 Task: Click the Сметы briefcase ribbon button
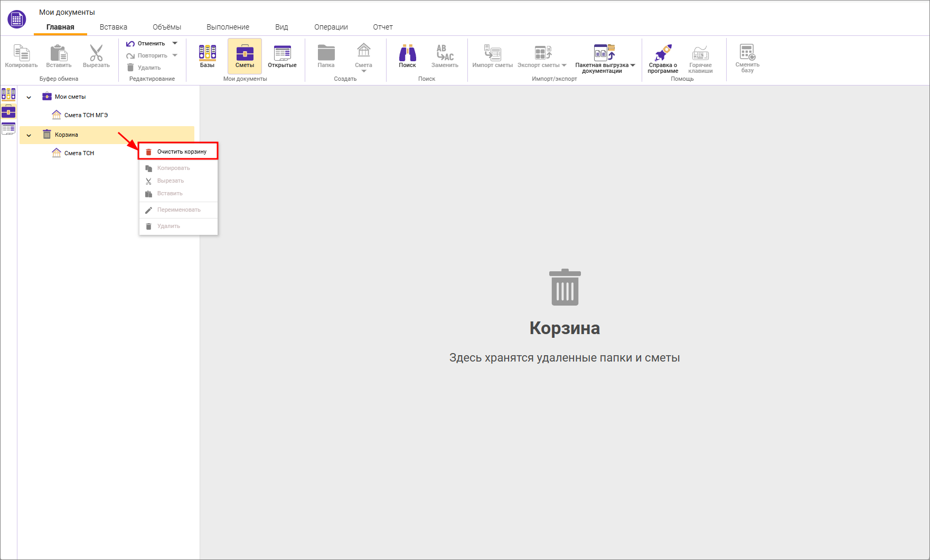[245, 55]
